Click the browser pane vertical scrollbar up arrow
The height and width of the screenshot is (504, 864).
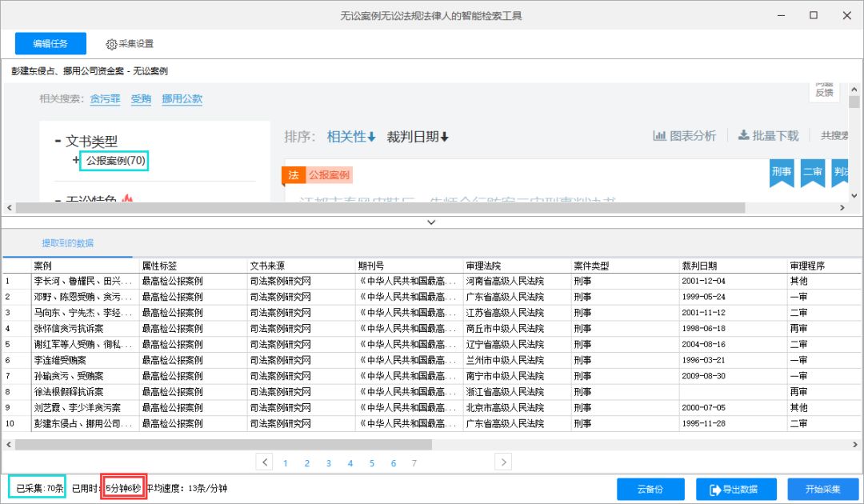point(854,90)
